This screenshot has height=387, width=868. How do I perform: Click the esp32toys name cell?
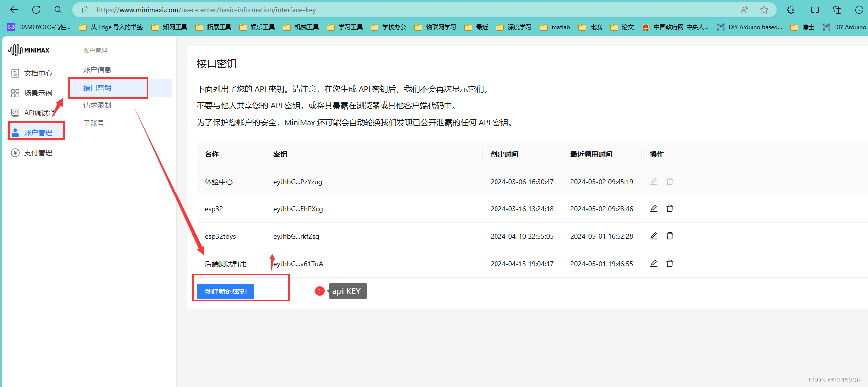point(220,236)
